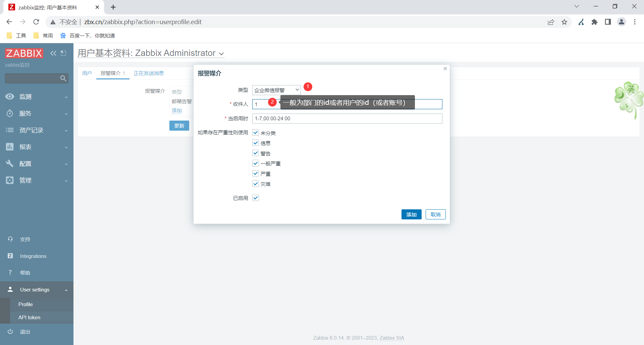The width and height of the screenshot is (644, 345).
Task: Open the Zabbix Administrator title dropdown
Action: coord(221,54)
